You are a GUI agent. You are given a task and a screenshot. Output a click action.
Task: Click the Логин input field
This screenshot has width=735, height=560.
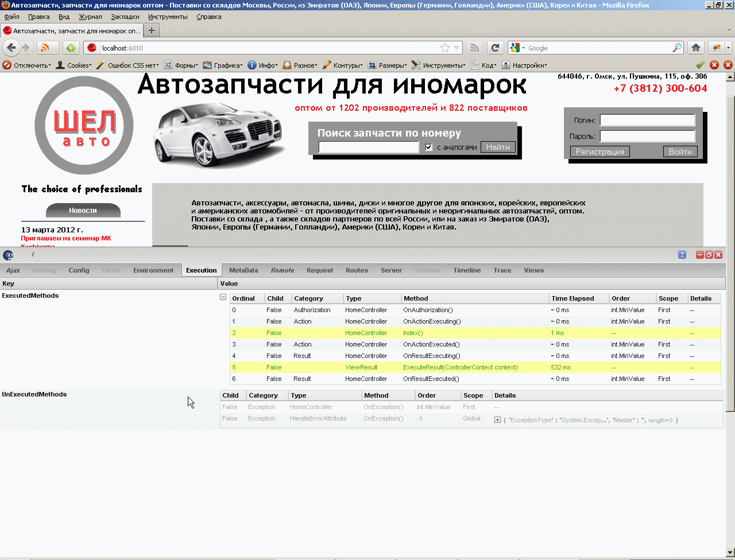tap(648, 120)
